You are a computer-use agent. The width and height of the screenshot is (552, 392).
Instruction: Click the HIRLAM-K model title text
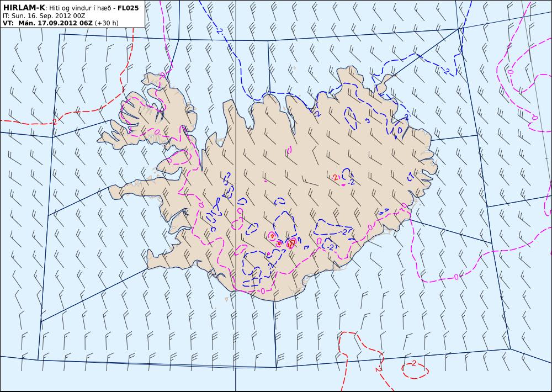click(x=24, y=8)
